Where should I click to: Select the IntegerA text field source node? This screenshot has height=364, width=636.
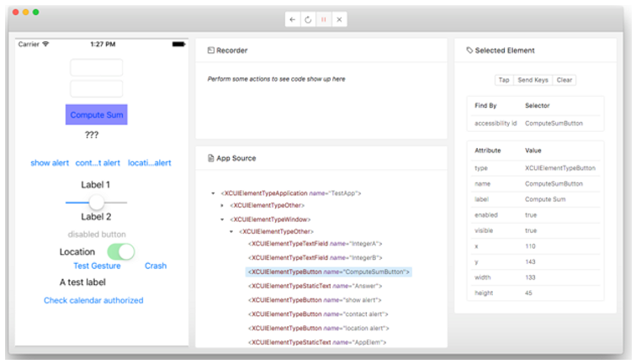point(317,244)
